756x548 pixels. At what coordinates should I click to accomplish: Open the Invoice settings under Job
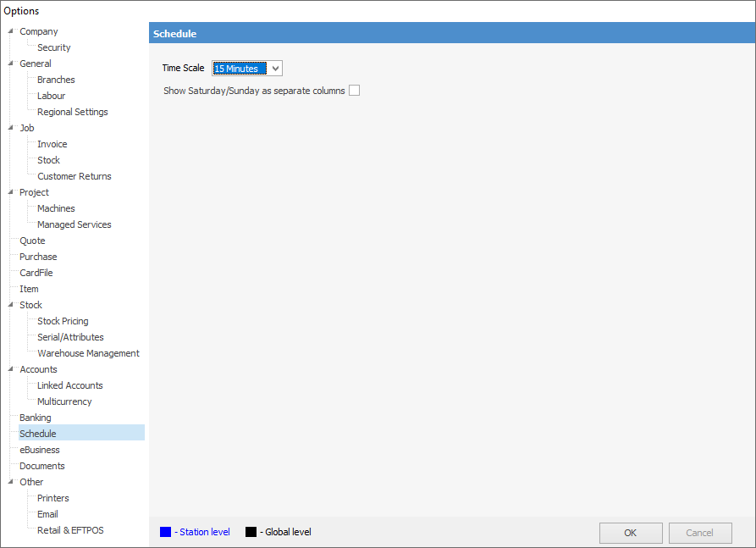[51, 143]
